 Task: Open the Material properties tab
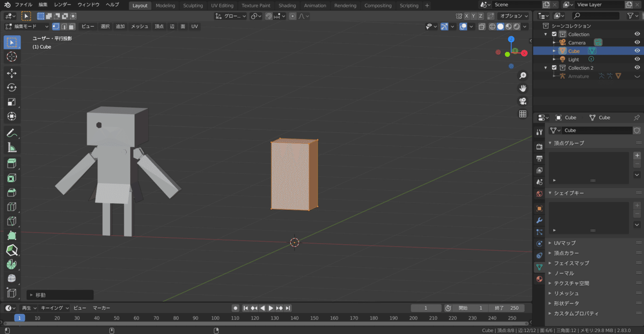click(x=539, y=279)
